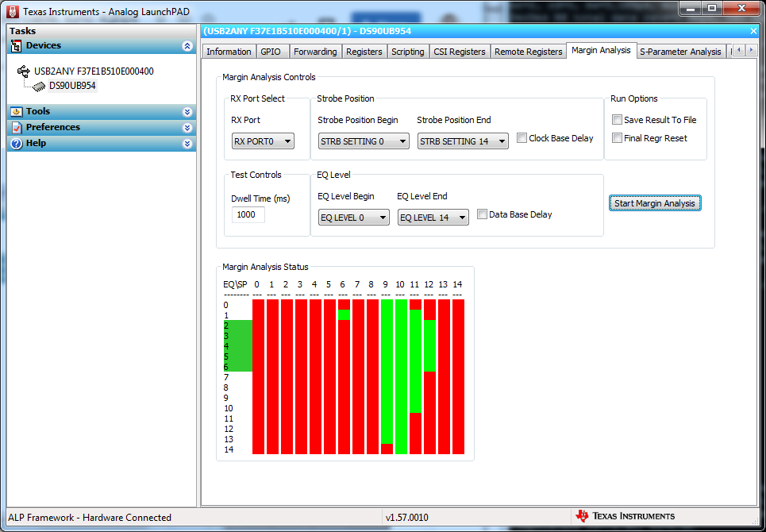The image size is (766, 532).
Task: Open the Forwarding tab
Action: [315, 52]
